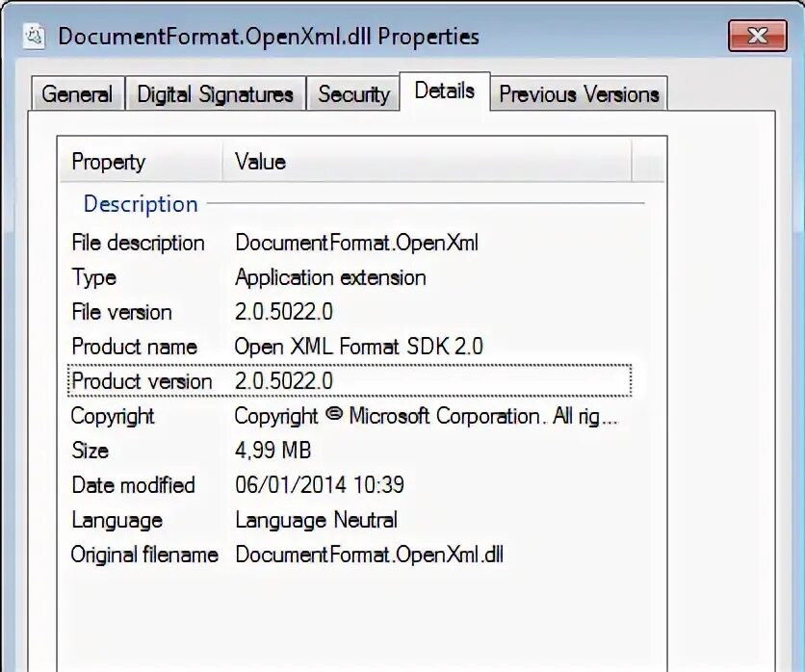Select the Product name property label
This screenshot has height=672, width=805.
135,347
